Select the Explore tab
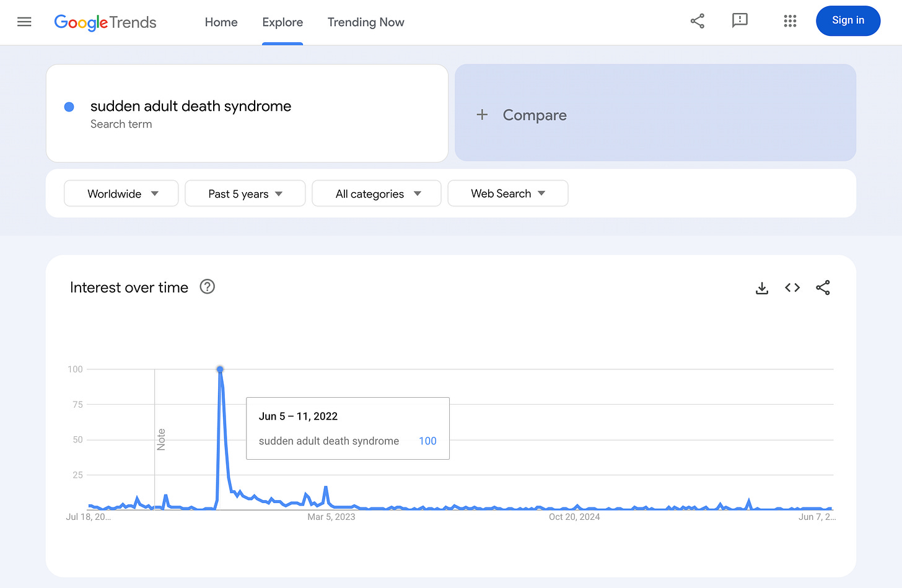Viewport: 902px width, 588px height. point(282,22)
